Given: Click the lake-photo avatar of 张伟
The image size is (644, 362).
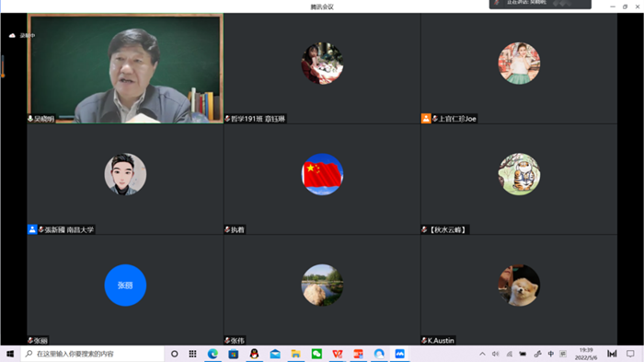Looking at the screenshot, I should (x=322, y=285).
